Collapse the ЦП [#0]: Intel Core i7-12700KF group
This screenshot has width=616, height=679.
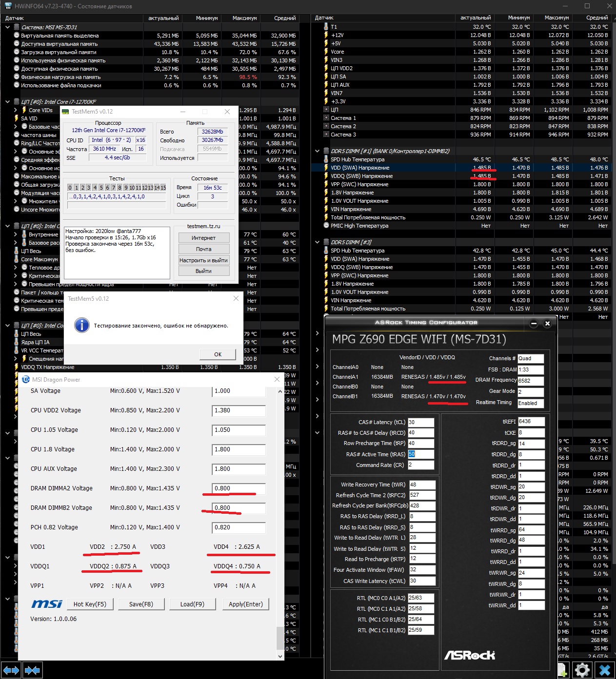[7, 102]
